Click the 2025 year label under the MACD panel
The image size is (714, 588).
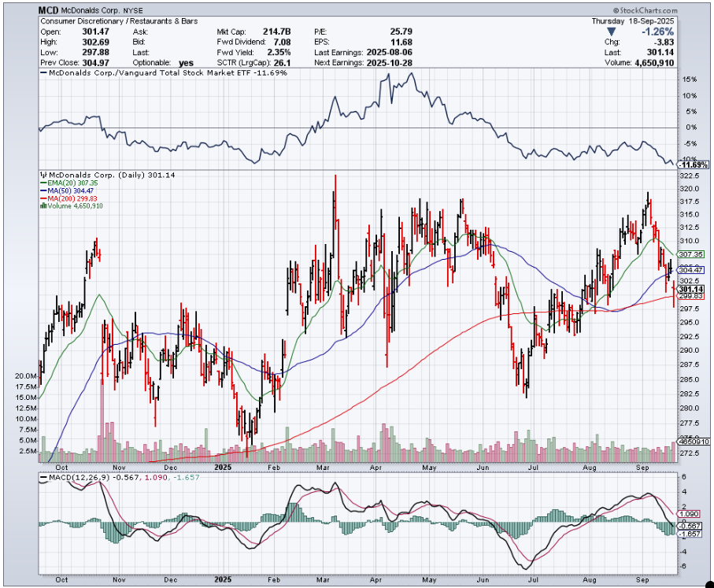pos(223,579)
